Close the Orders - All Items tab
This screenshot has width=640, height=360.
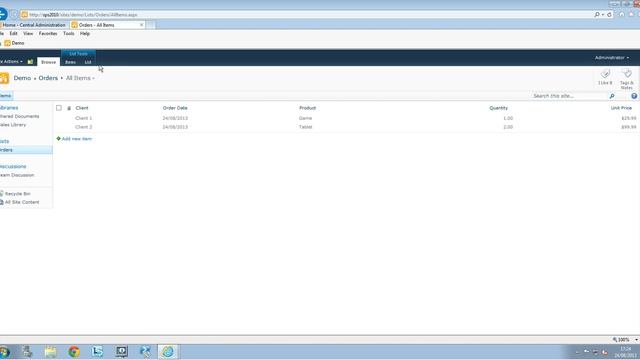click(x=142, y=25)
